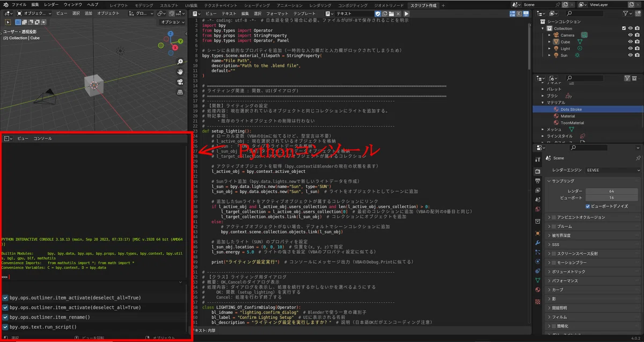
Task: Open a text file with the folder icon
Action: (391, 13)
